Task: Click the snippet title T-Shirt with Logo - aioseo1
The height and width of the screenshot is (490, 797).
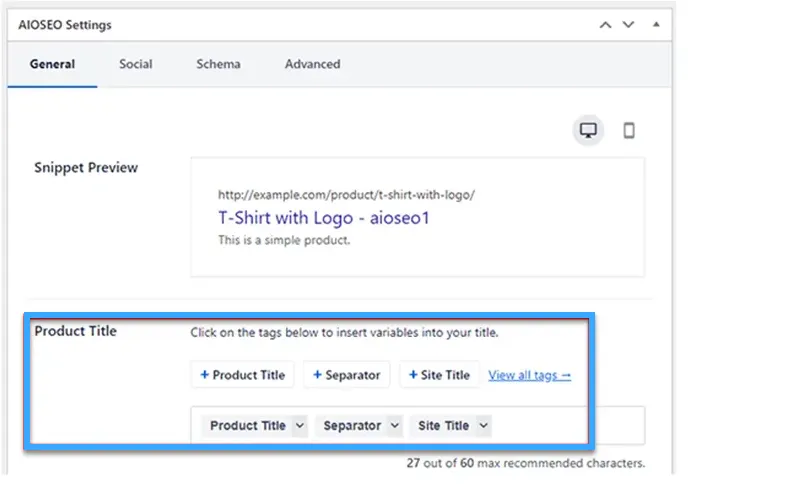Action: click(324, 218)
